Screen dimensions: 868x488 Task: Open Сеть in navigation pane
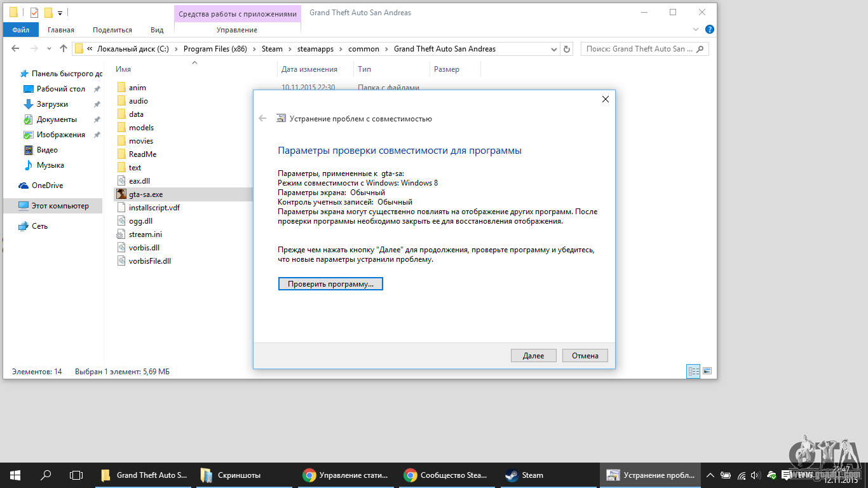(39, 226)
